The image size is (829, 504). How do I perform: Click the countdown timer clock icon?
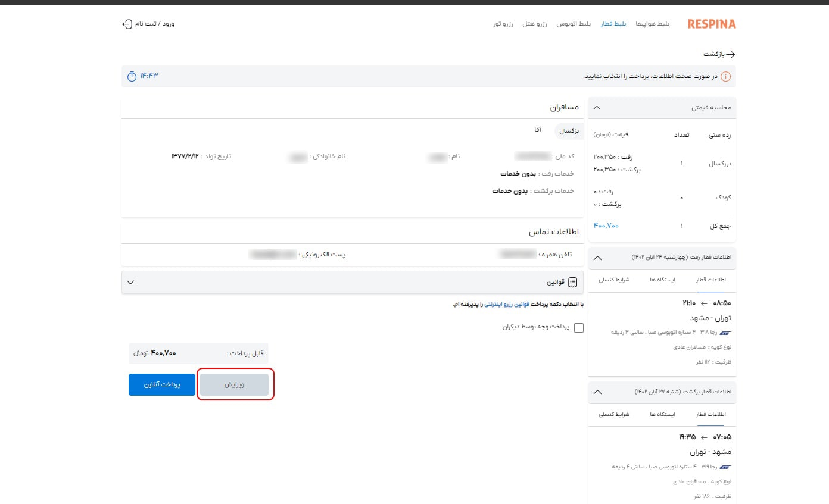point(131,76)
